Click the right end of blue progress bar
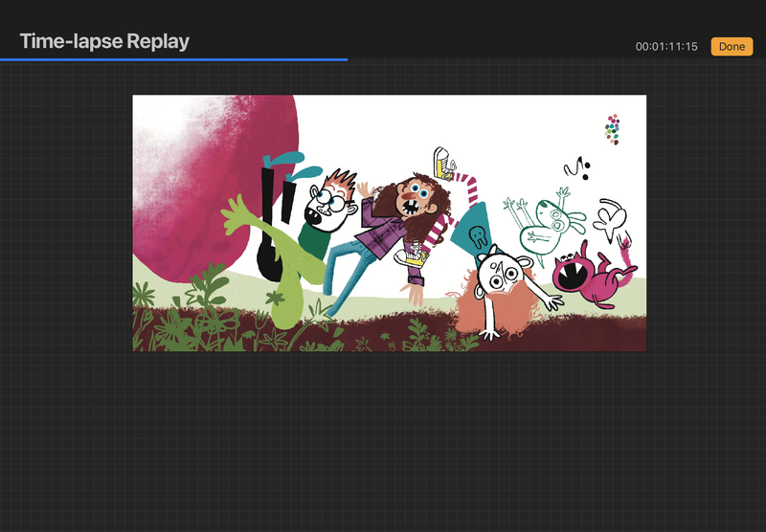The image size is (766, 532). (346, 59)
